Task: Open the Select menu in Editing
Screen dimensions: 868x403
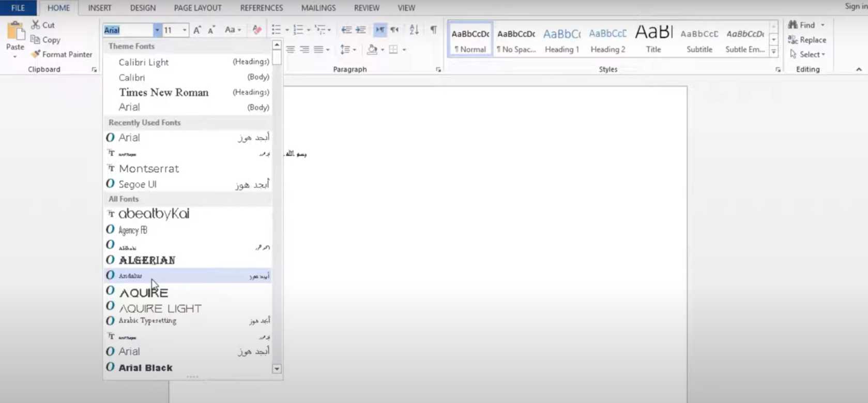Action: pyautogui.click(x=807, y=54)
